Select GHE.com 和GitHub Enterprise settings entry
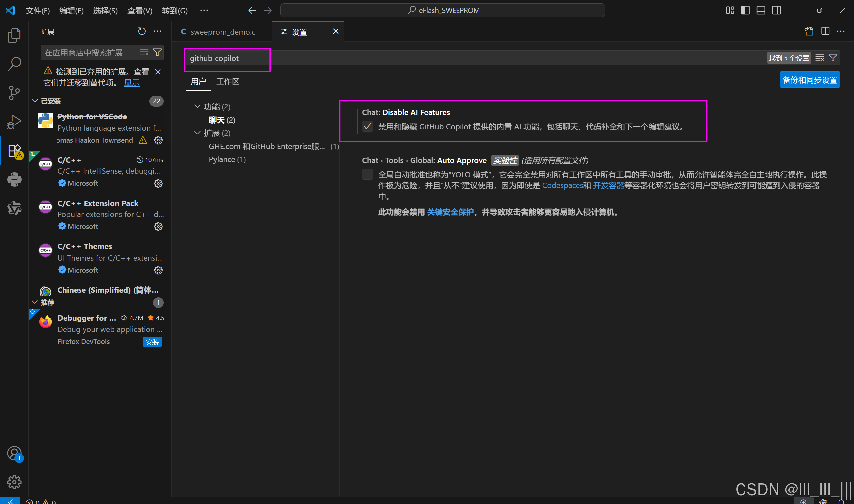 pyautogui.click(x=274, y=146)
